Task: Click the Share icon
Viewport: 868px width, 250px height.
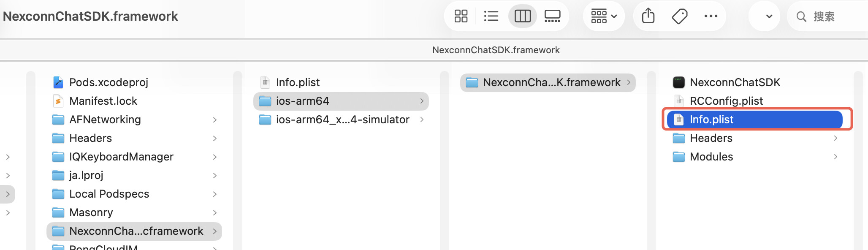Action: pyautogui.click(x=648, y=16)
